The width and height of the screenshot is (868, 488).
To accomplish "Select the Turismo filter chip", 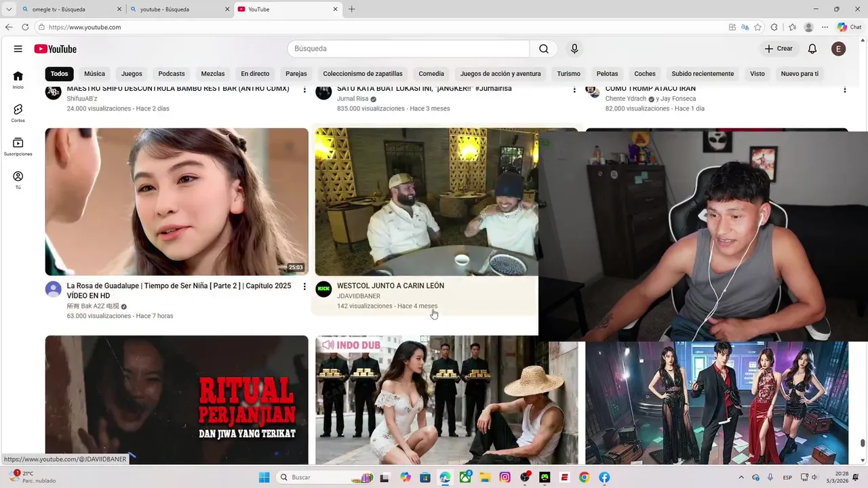I will click(568, 74).
